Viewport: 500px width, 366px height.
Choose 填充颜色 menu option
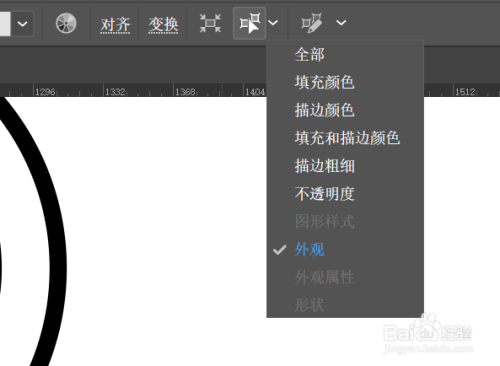tap(345, 82)
